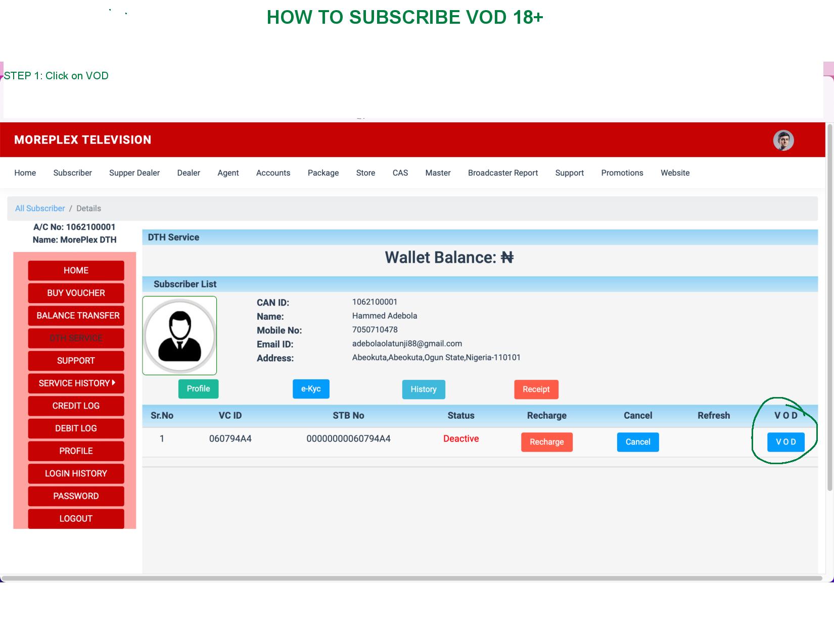
Task: Open the user avatar in header
Action: pos(783,140)
